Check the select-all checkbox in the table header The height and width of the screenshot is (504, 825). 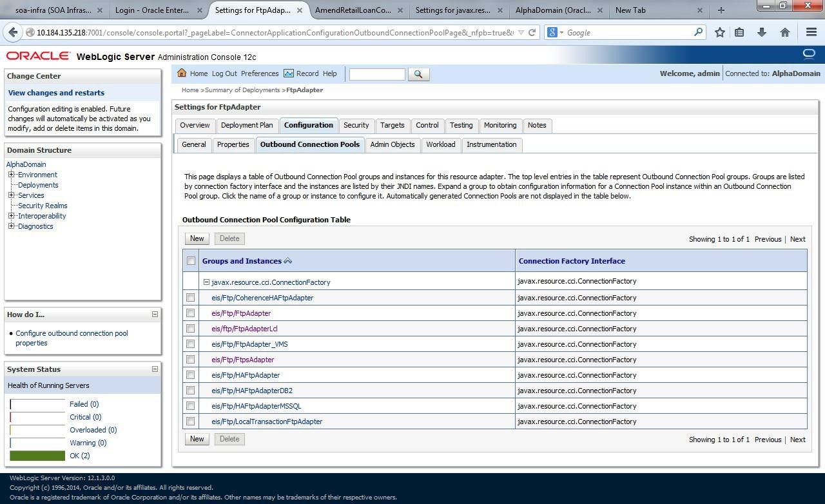(x=191, y=260)
